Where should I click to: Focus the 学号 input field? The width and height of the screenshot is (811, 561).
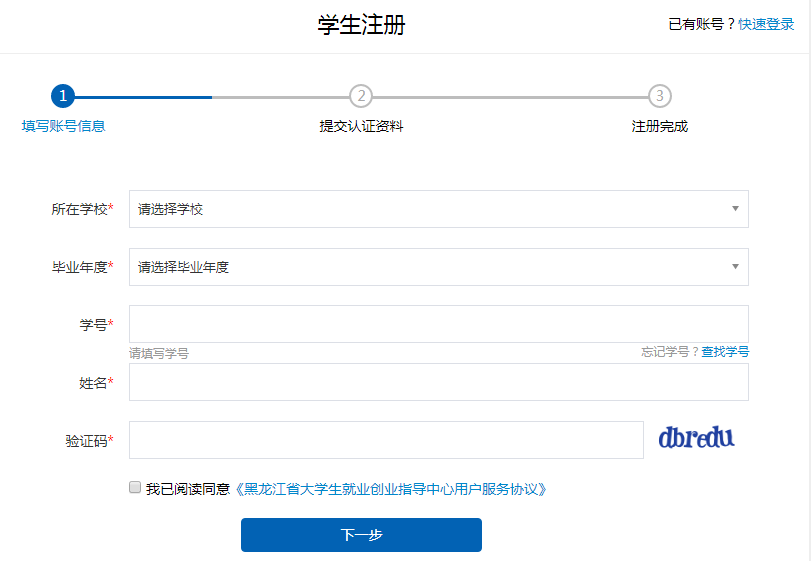438,324
